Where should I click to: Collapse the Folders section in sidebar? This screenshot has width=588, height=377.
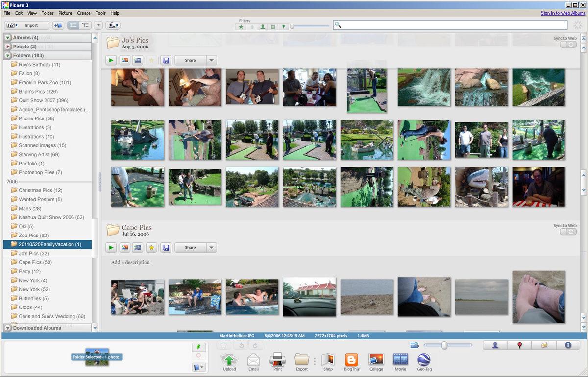click(8, 56)
